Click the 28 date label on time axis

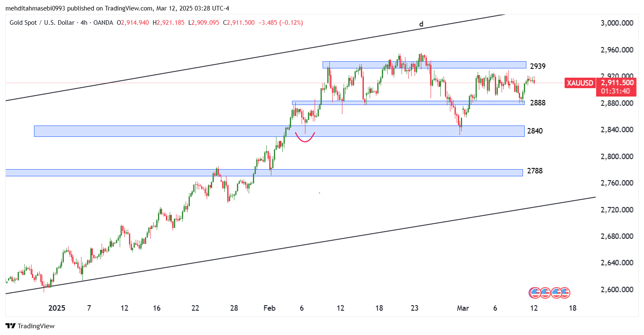tap(234, 308)
